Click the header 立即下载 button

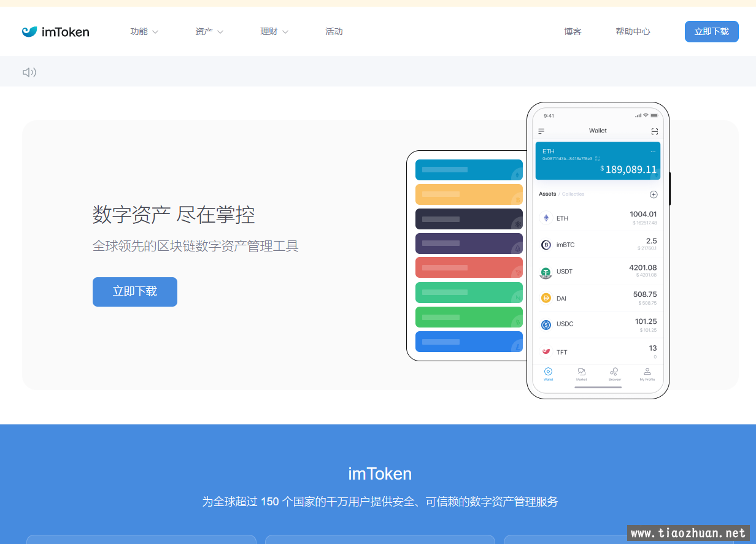[x=712, y=31]
